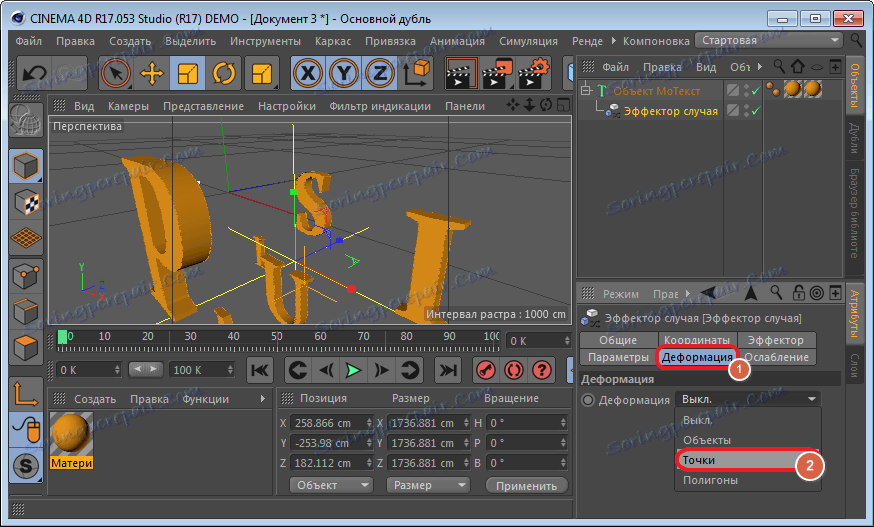The image size is (874, 527).
Task: Toggle the X axis lock
Action: coord(309,74)
